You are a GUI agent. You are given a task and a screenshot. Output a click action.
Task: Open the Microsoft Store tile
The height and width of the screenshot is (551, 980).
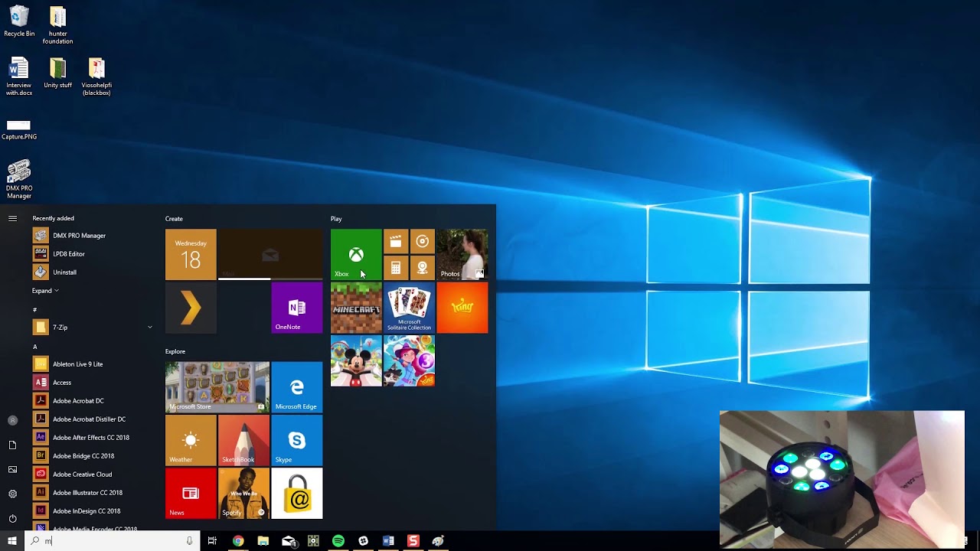click(217, 387)
